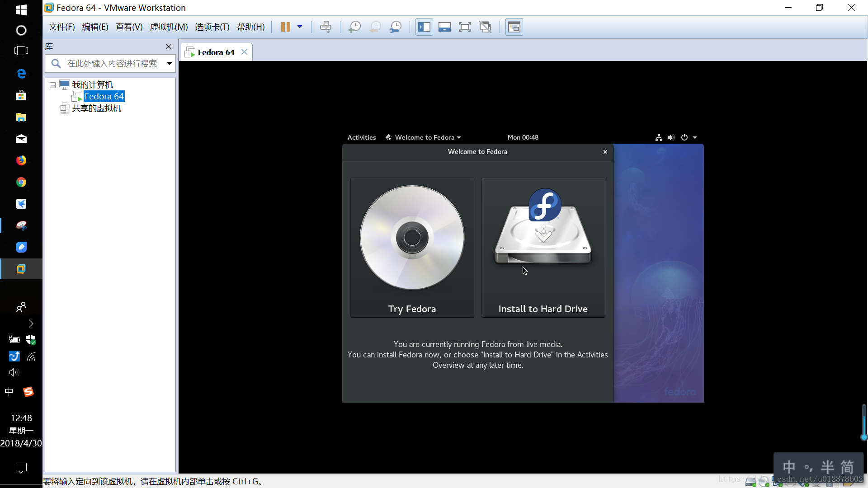Image resolution: width=868 pixels, height=488 pixels.
Task: Take a snapshot of the VM
Action: tap(354, 27)
